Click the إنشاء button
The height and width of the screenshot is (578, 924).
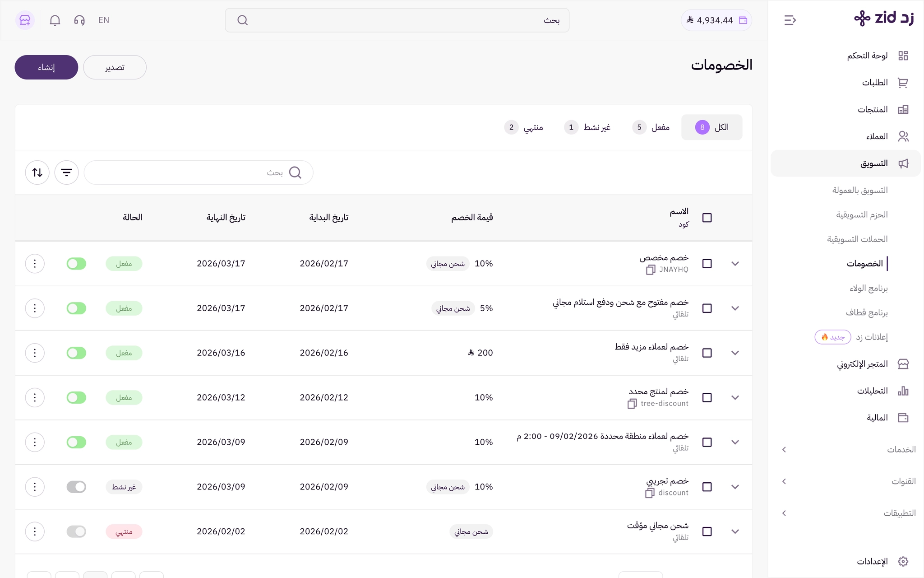coord(46,67)
